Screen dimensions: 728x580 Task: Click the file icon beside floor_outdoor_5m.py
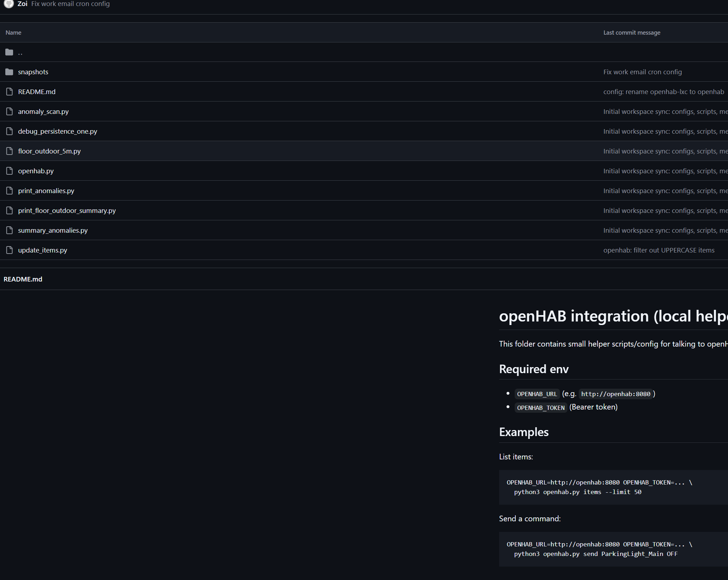click(10, 151)
